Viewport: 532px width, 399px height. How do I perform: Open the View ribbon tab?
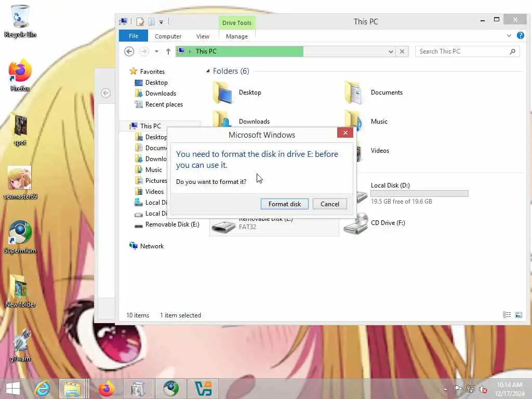(x=203, y=36)
